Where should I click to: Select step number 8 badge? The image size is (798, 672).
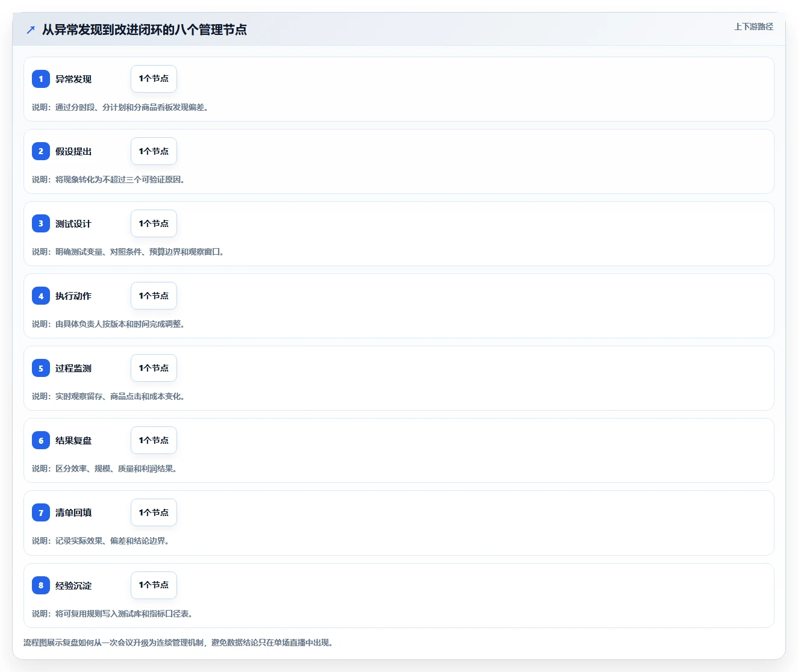(41, 585)
